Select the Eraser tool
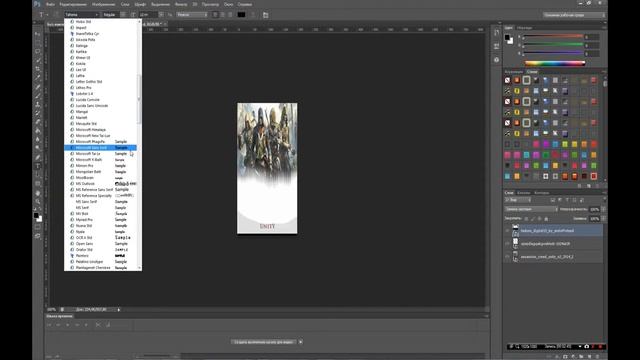The height and width of the screenshot is (360, 640). point(38,122)
